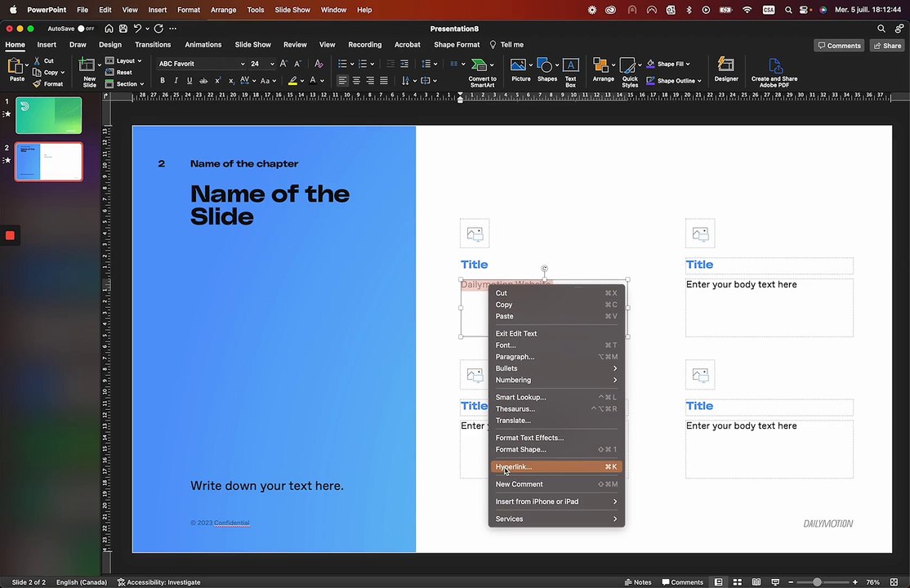Click the Format painter button
Screen dimensions: 910x588
point(48,83)
